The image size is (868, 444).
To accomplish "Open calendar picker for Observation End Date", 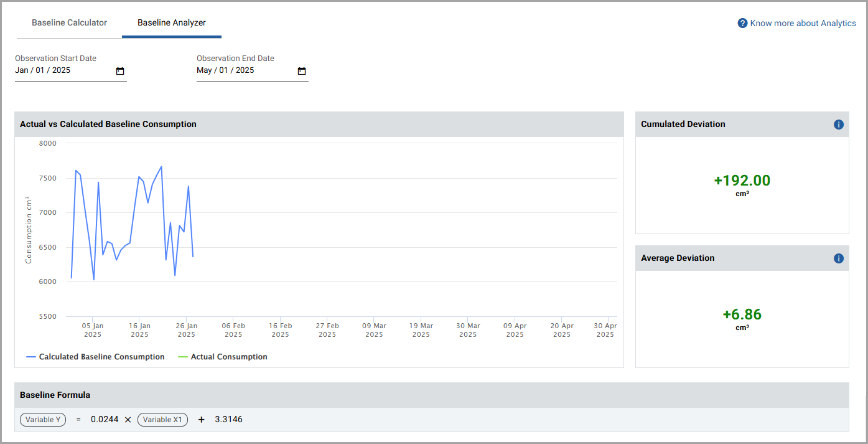I will tap(302, 71).
